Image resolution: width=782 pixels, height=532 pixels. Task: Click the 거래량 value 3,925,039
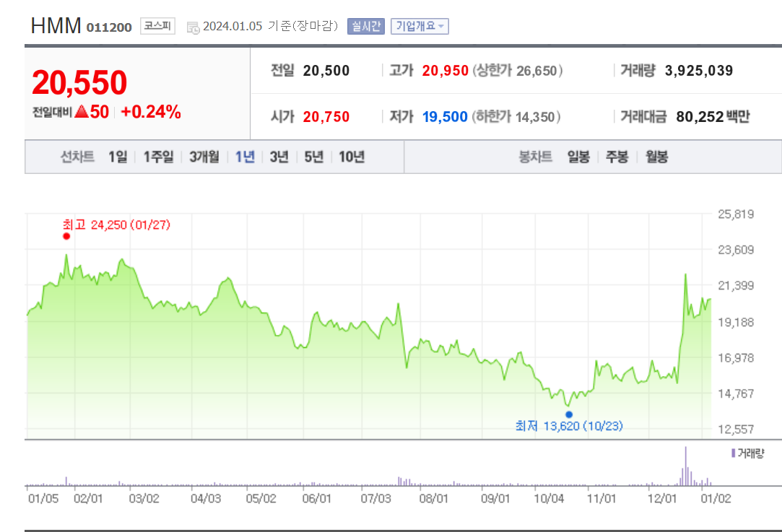tap(699, 71)
